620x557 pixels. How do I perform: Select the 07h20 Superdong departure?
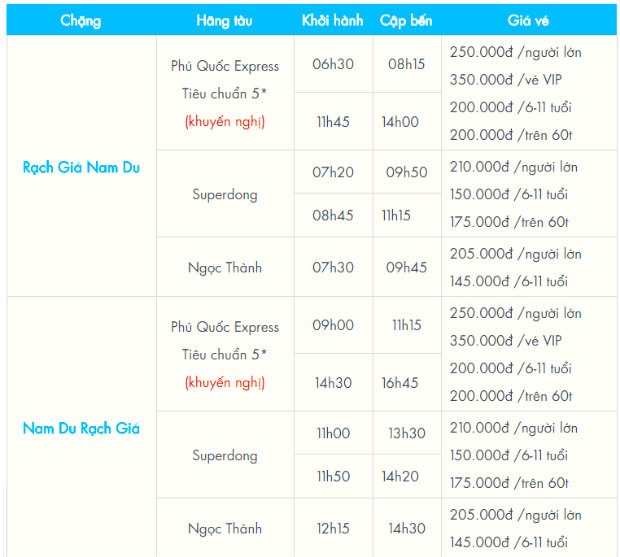tap(334, 173)
